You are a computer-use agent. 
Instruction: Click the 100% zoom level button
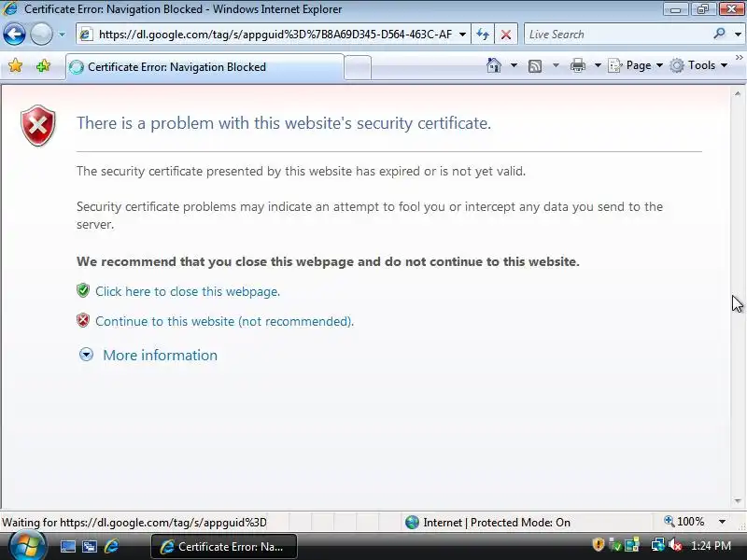(684, 522)
